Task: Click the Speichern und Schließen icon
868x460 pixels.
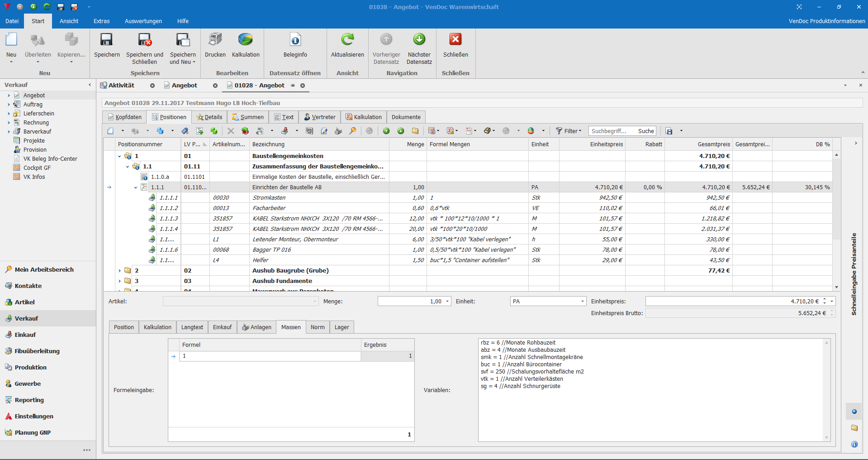Action: [145, 40]
